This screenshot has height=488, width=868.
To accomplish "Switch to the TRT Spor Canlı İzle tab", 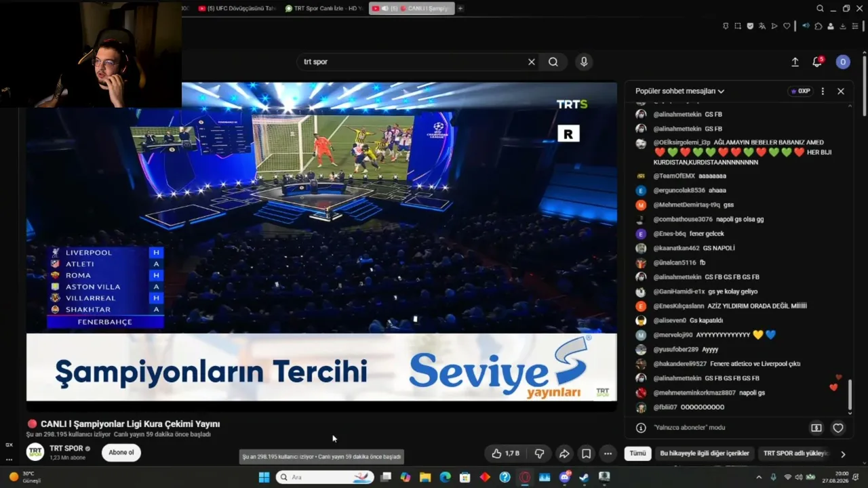I will tap(324, 9).
